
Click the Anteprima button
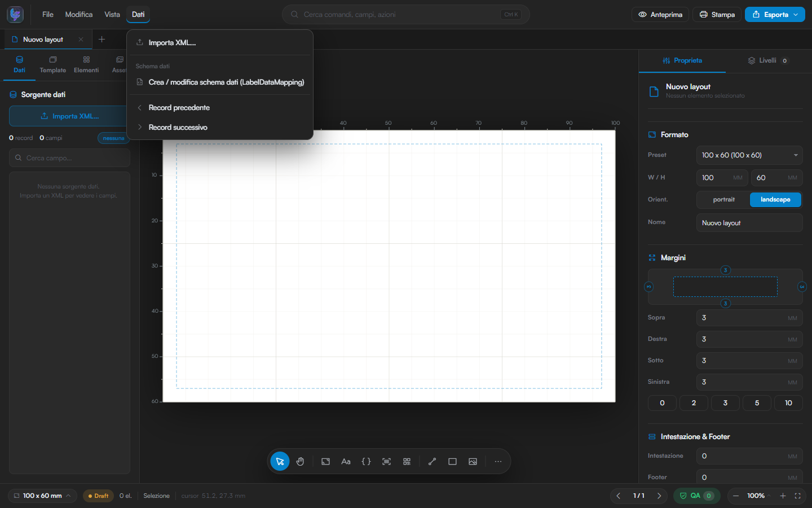[660, 15]
